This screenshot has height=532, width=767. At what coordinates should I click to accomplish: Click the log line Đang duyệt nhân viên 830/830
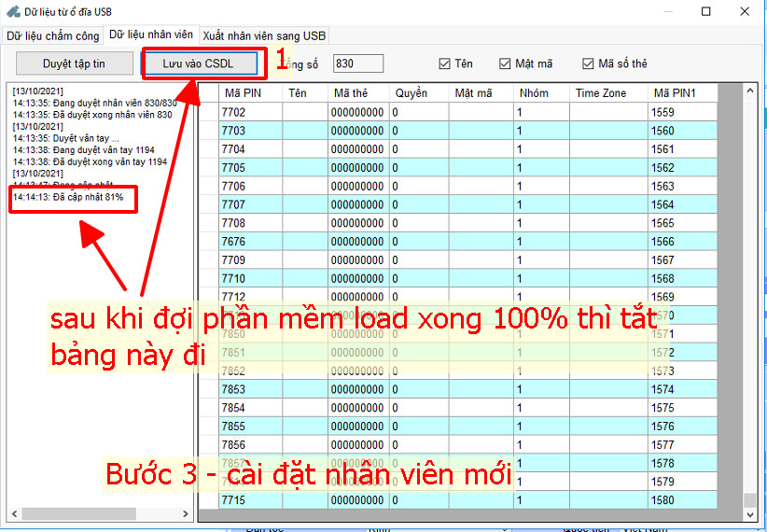95,104
